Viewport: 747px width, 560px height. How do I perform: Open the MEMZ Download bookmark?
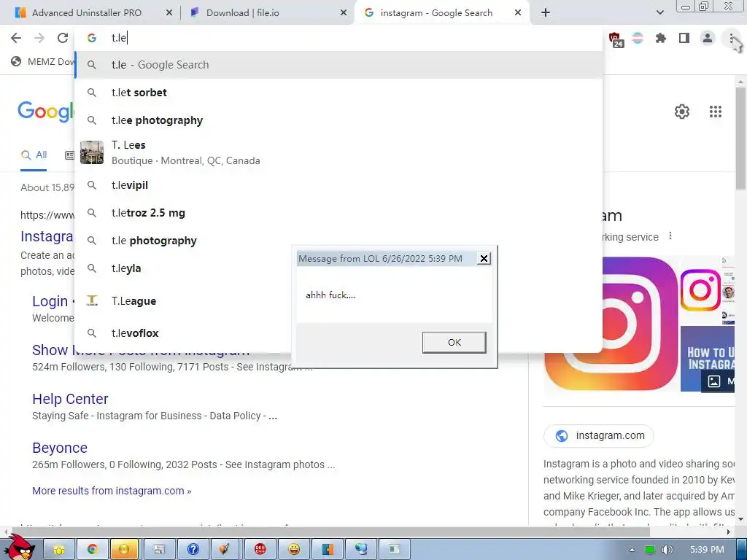click(43, 61)
